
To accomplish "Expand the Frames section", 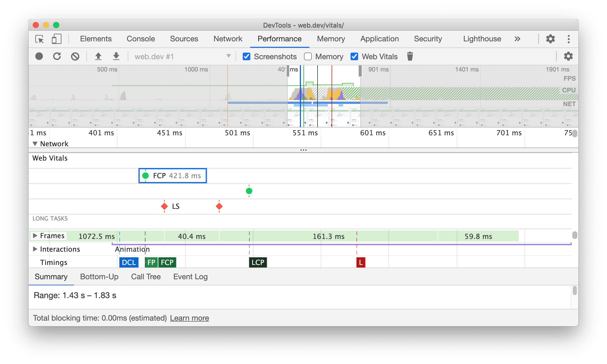I will tap(36, 236).
